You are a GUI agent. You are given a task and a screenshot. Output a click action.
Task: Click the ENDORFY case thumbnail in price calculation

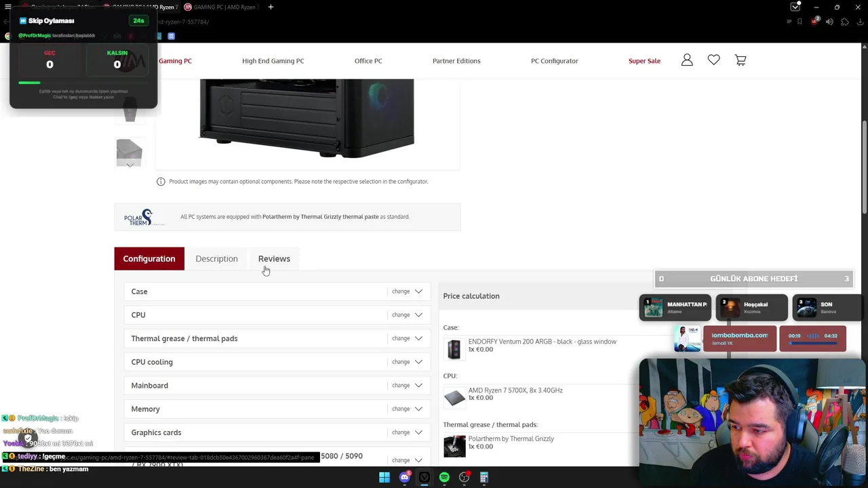point(454,349)
